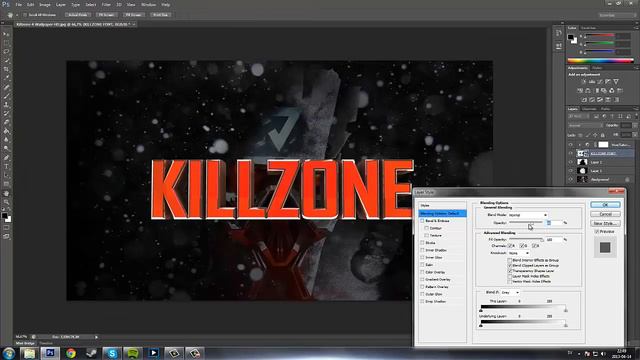Select the Hand tool in toolbox
This screenshot has width=640, height=360.
click(6, 193)
